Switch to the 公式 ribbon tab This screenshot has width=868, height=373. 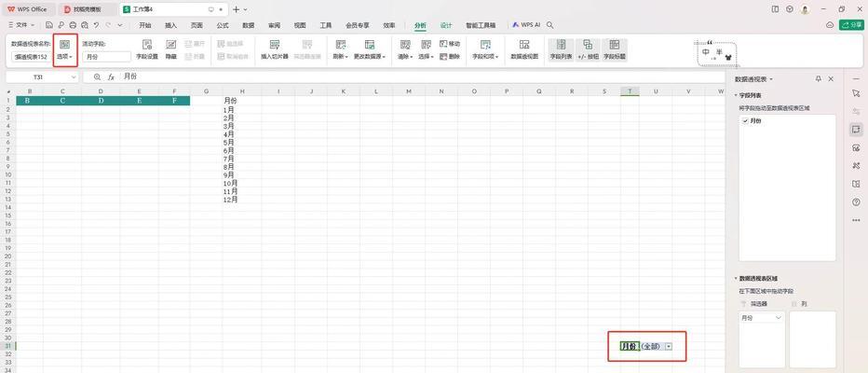tap(223, 25)
